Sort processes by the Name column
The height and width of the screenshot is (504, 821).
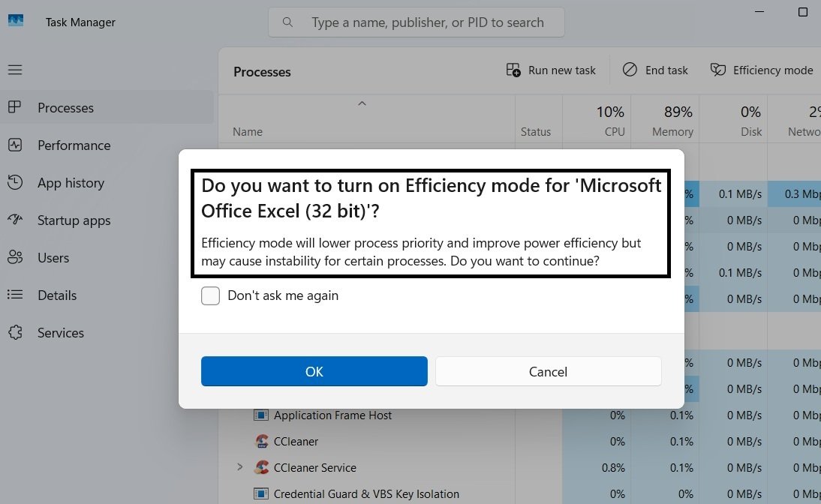(247, 132)
